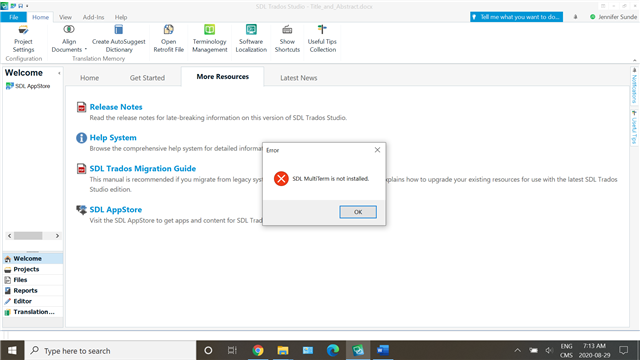Click Open Retrofit File icon
This screenshot has height=360, width=640.
[x=169, y=30]
